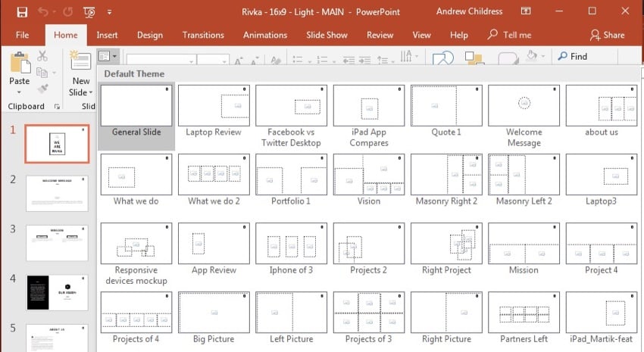
Task: Choose the Partners Left layout
Action: [524, 317]
